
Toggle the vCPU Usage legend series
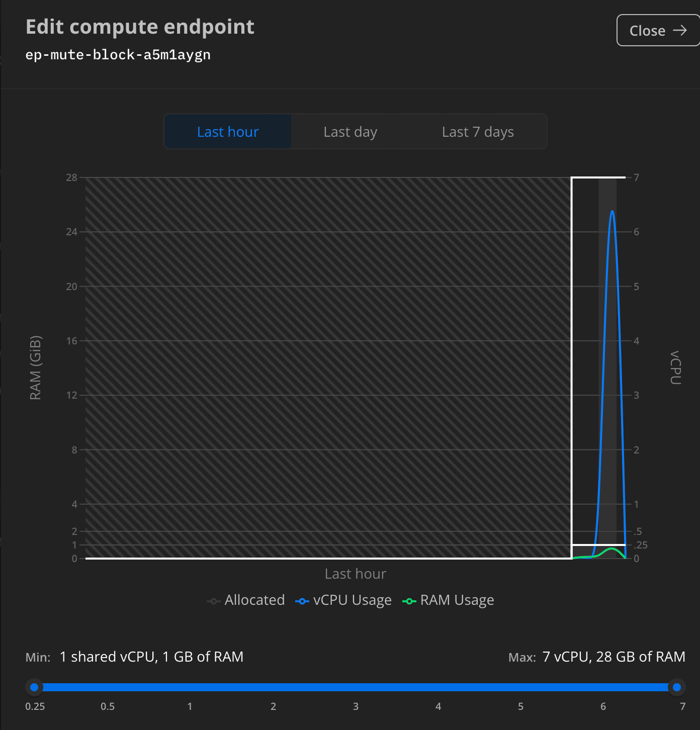click(352, 600)
